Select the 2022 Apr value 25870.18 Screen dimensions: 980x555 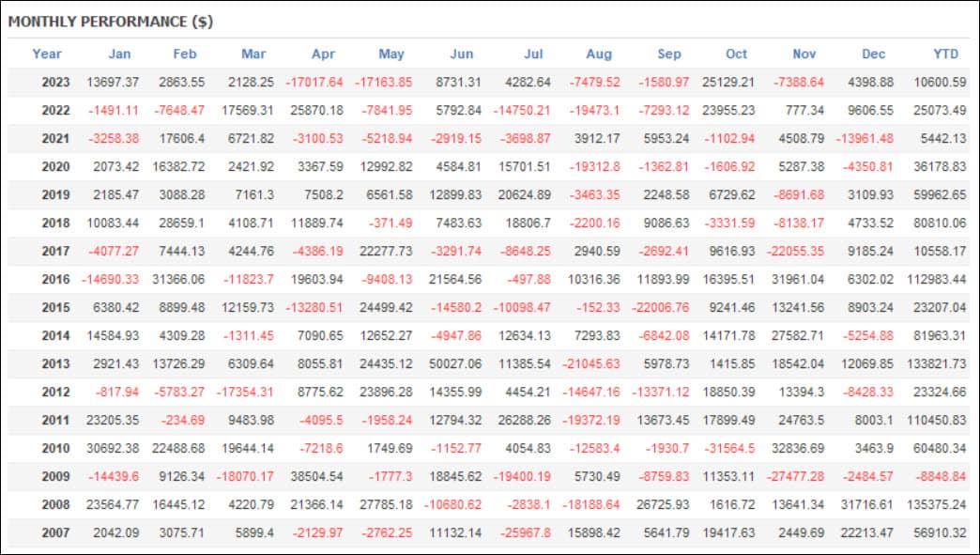(x=317, y=110)
